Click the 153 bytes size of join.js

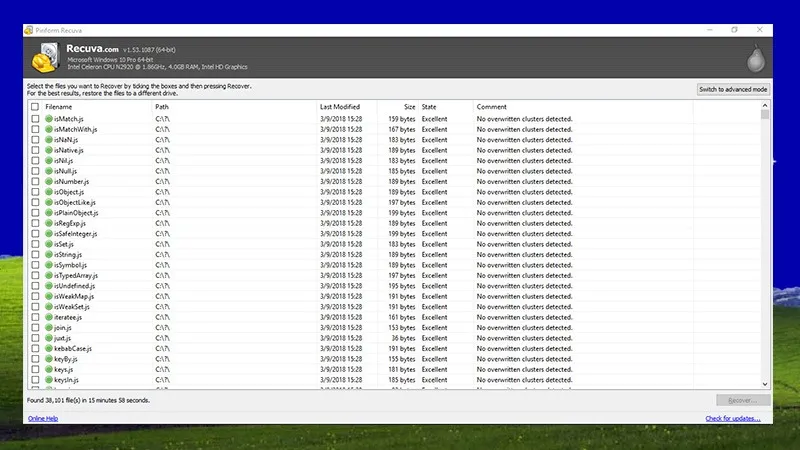pyautogui.click(x=402, y=328)
